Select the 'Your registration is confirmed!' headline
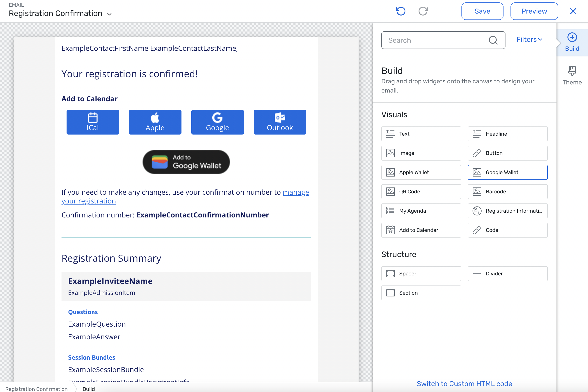This screenshot has width=588, height=392. coord(130,74)
